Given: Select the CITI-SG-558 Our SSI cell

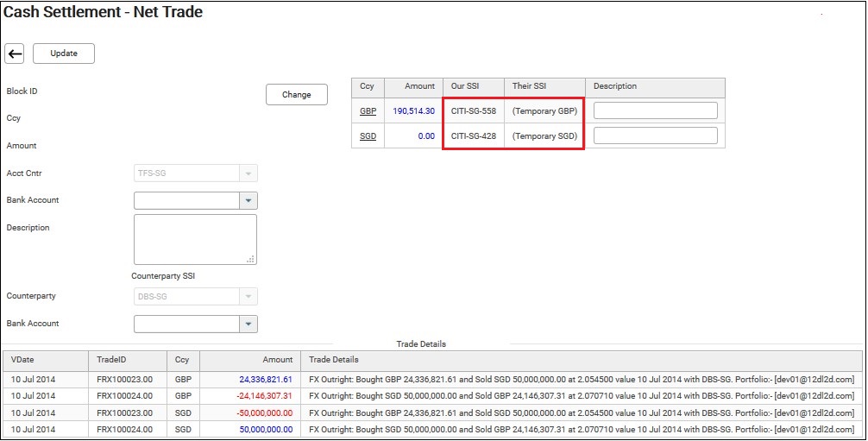Looking at the screenshot, I should point(473,111).
